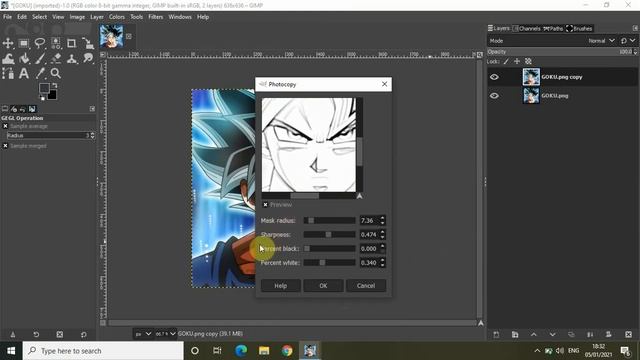This screenshot has width=640, height=360.
Task: Adjust the Mask radius spinner arrows
Action: point(382,220)
